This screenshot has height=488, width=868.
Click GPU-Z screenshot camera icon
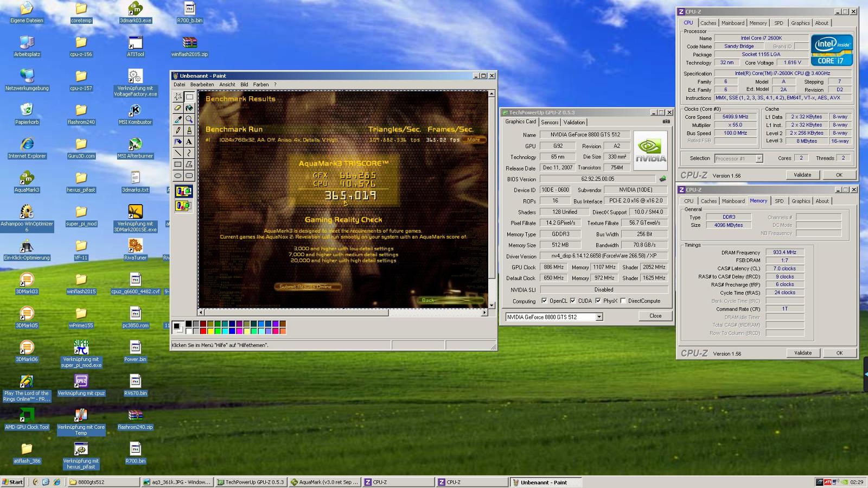[666, 122]
